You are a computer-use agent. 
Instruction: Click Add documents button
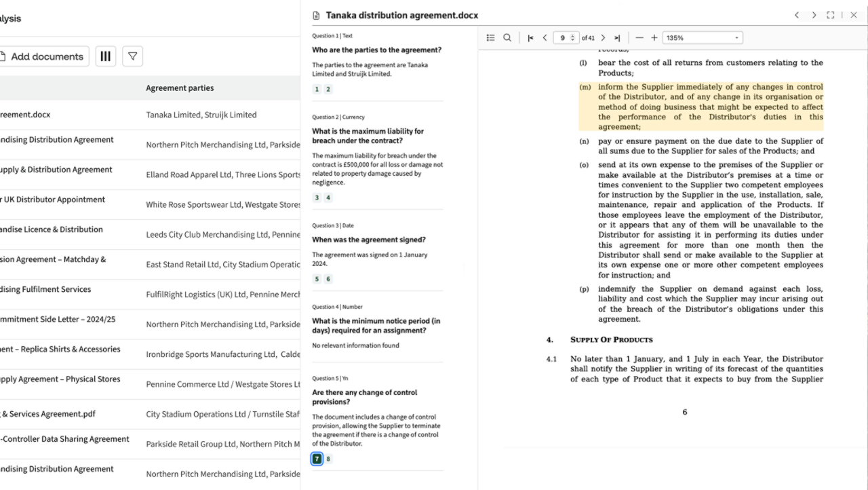tap(42, 56)
